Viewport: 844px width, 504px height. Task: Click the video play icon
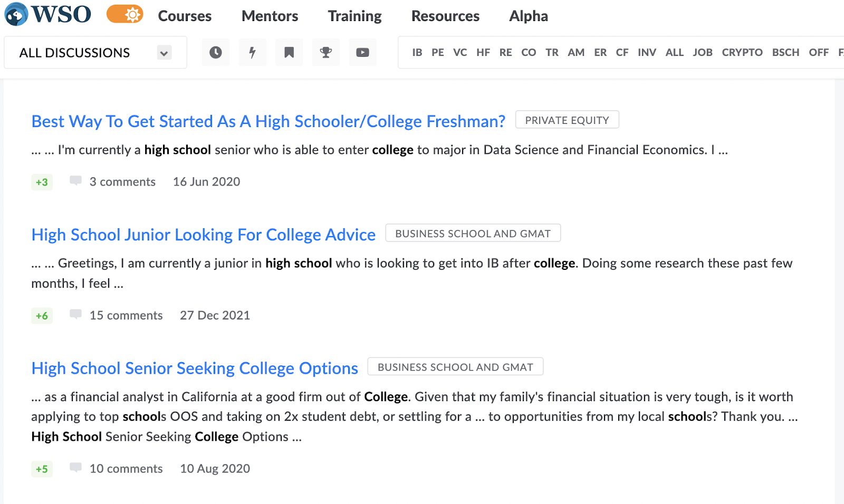[362, 52]
